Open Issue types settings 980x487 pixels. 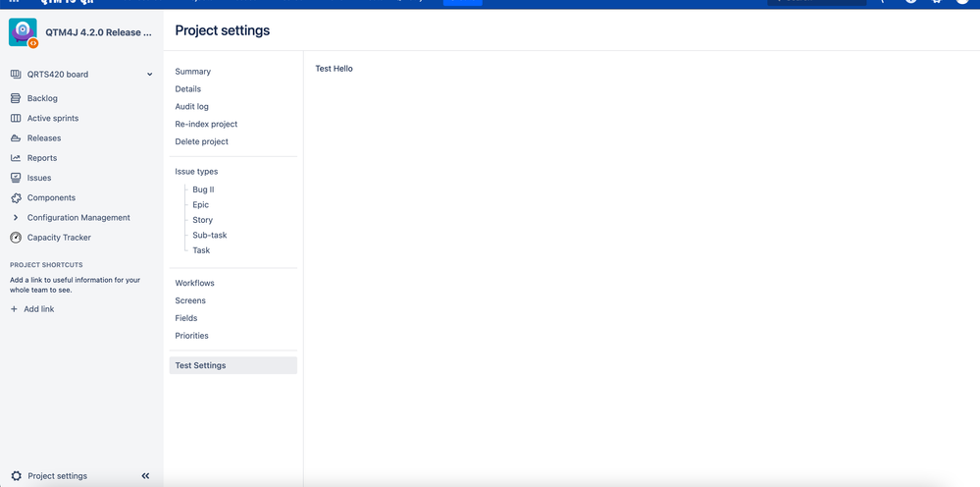pos(196,171)
